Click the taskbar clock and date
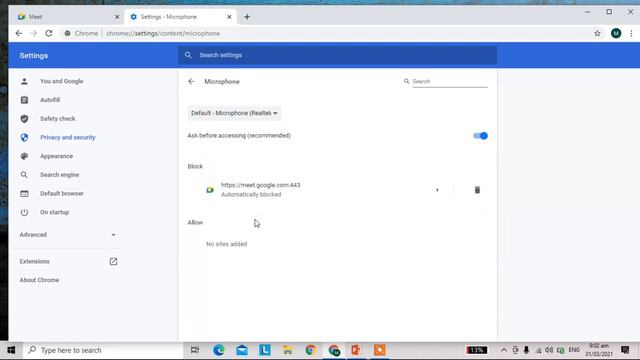 click(x=599, y=350)
